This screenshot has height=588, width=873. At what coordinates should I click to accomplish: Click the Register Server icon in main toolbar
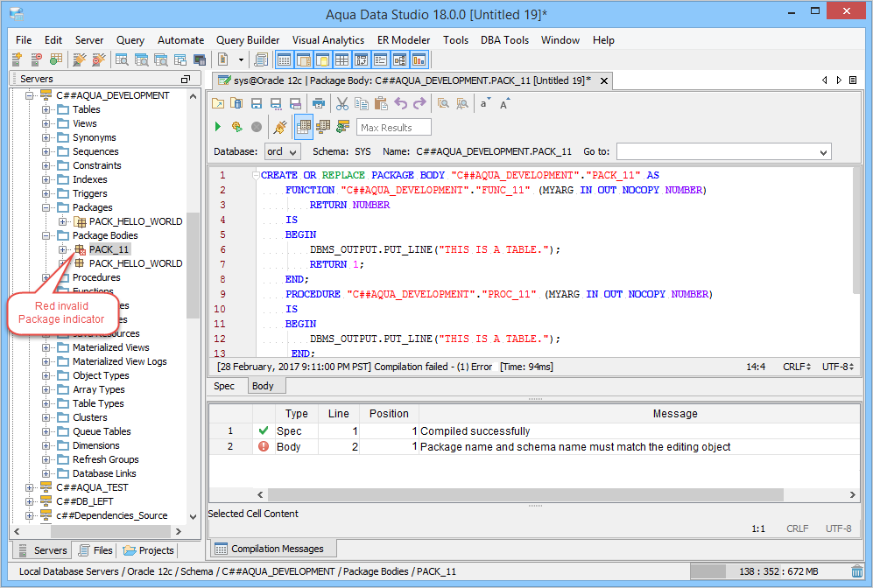tap(17, 59)
